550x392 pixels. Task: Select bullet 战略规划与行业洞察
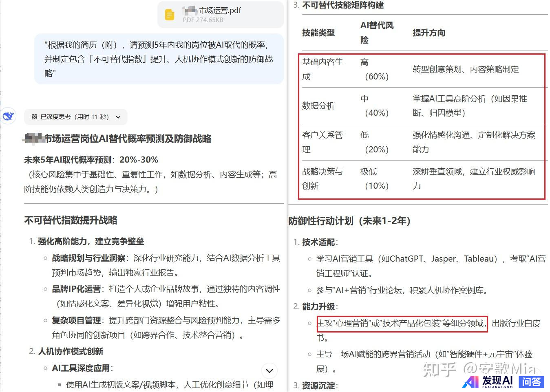pyautogui.click(x=88, y=258)
